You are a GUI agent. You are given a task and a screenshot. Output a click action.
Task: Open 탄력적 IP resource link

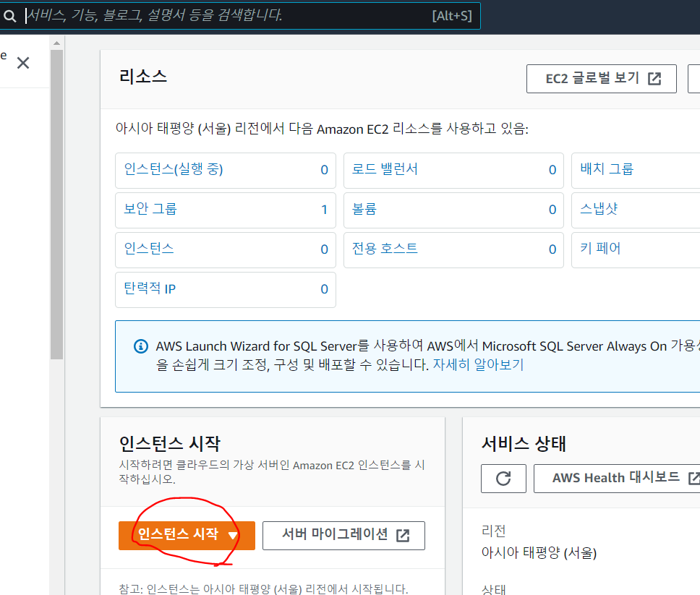pos(150,288)
